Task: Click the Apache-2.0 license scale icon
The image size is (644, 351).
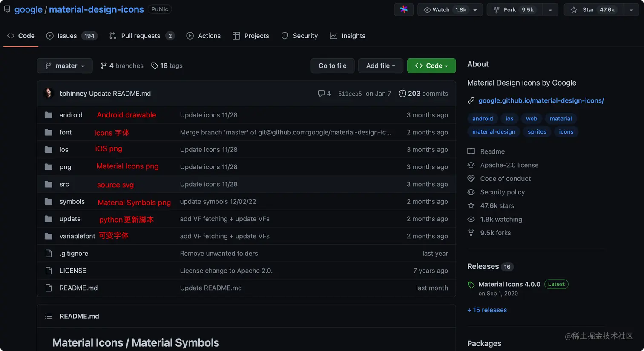Action: coord(471,165)
